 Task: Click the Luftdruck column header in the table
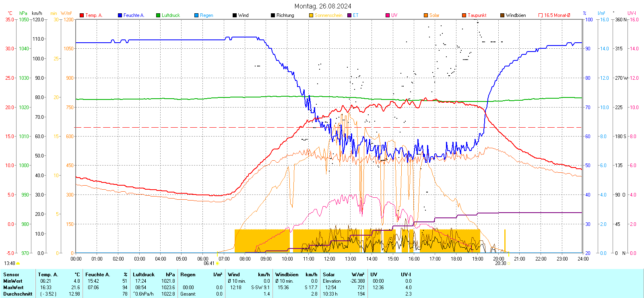click(144, 275)
